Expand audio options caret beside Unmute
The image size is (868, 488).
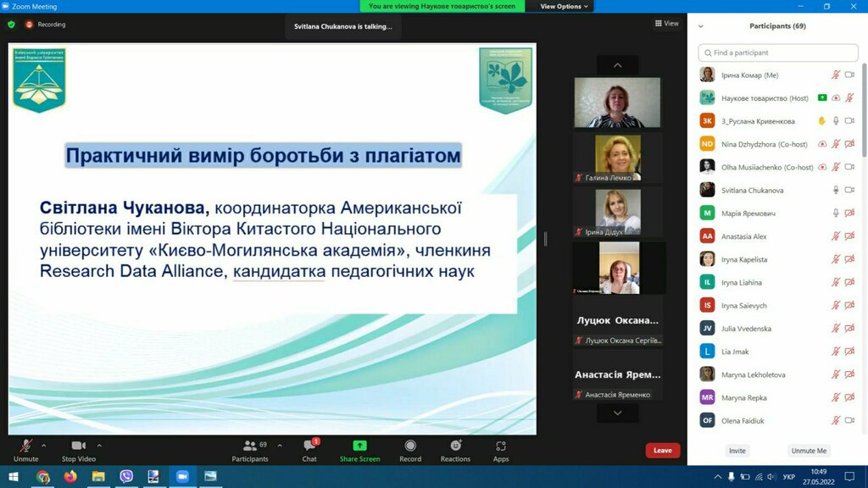44,445
